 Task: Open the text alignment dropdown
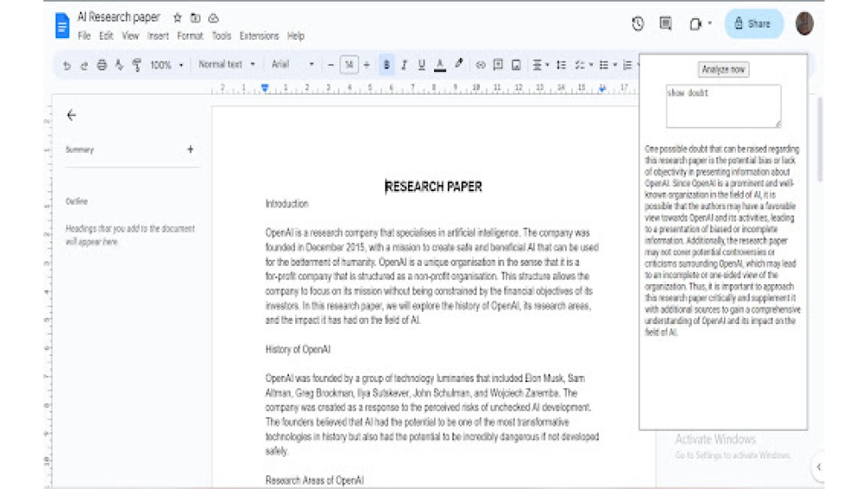coord(540,65)
